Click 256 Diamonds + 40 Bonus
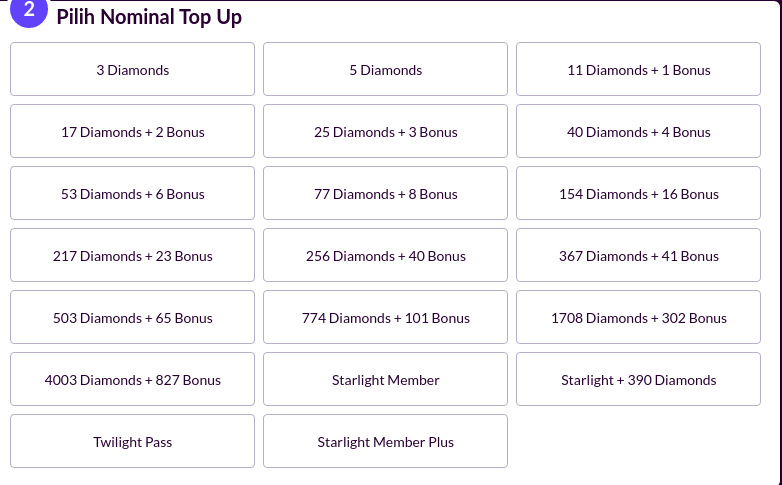This screenshot has height=485, width=782. click(x=386, y=256)
